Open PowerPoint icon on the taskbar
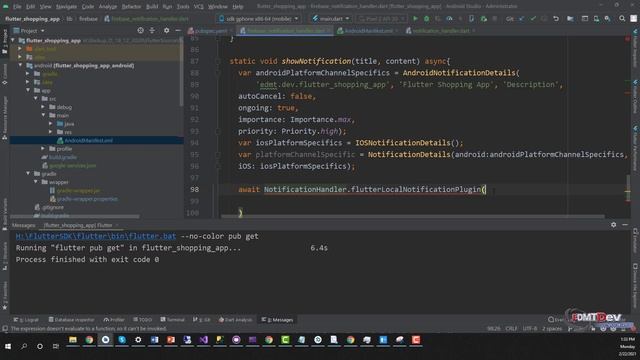This screenshot has height=360, width=640. 171,340
